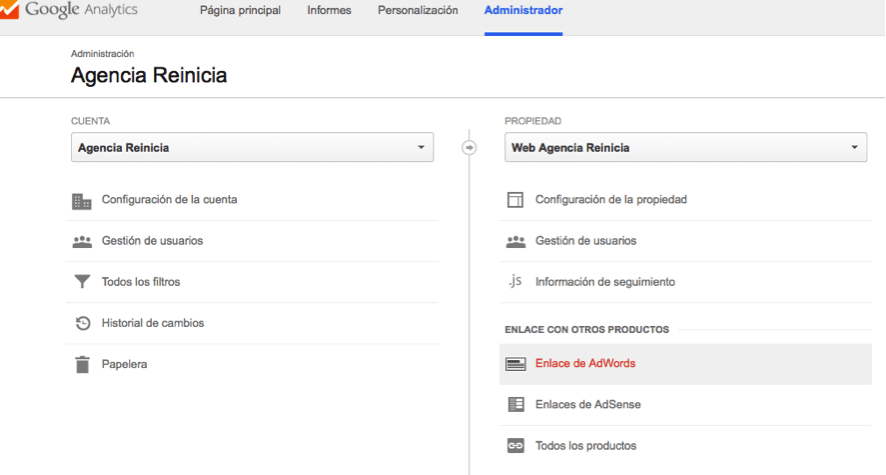Click the clock history icon for Historial de cambios
This screenshot has width=886, height=475.
[x=83, y=323]
